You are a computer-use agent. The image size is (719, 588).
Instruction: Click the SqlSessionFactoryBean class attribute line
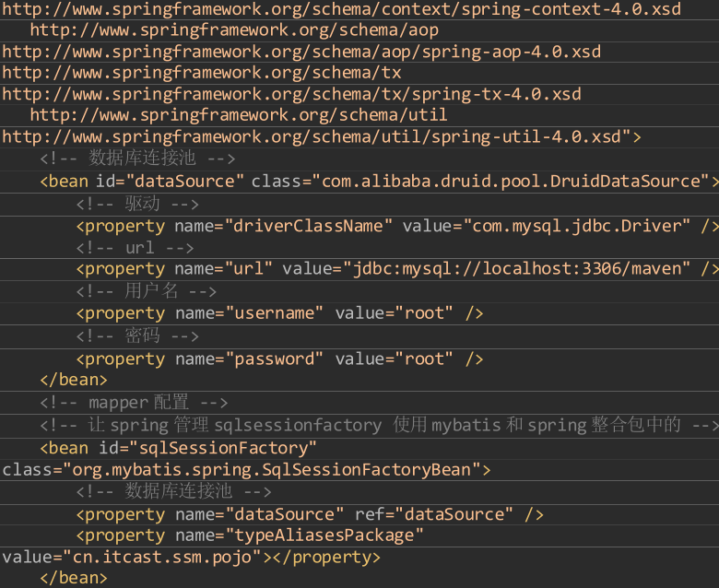pos(247,470)
